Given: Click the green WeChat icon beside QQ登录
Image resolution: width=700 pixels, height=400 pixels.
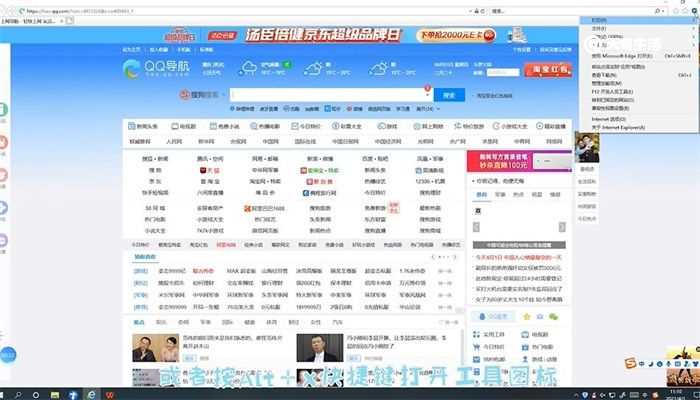Looking at the screenshot, I should pos(554,317).
